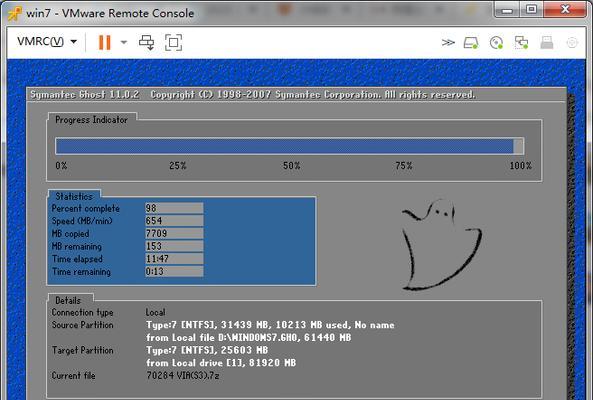Viewport: 593px width, 400px height.
Task: Open the VMRC(V) menu
Action: pyautogui.click(x=47, y=42)
